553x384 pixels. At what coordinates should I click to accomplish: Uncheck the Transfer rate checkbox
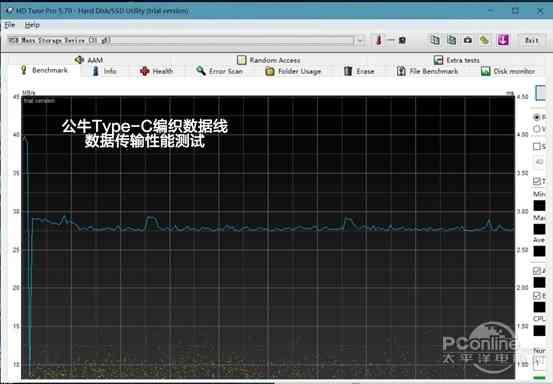coord(537,181)
